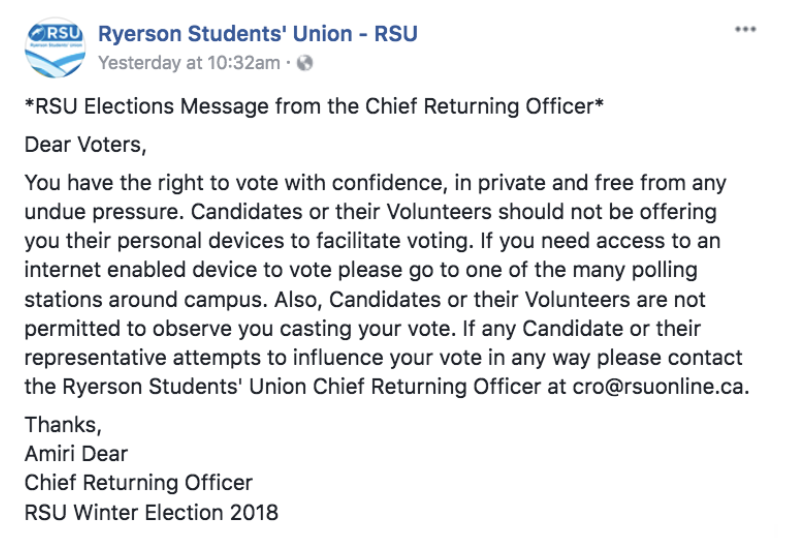Visit the Ryerson Students' Union - RSU page name
The width and height of the screenshot is (788, 538).
(x=258, y=34)
